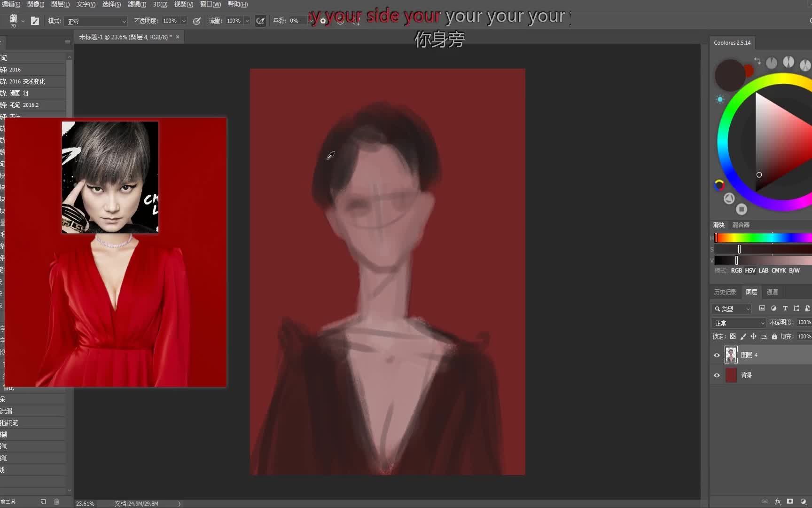Add a layer mask icon

click(x=790, y=501)
